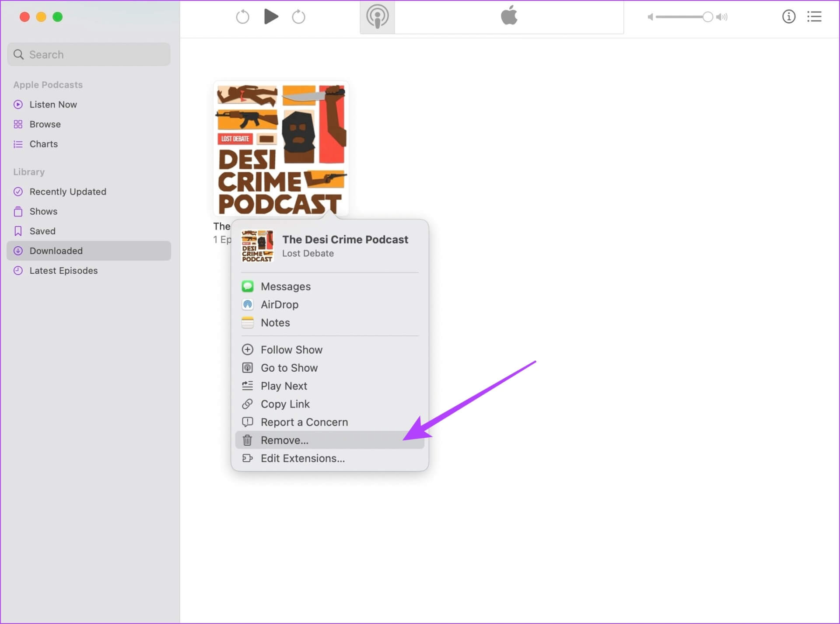The height and width of the screenshot is (624, 840).
Task: Click the Saved bookmark icon
Action: 18,231
